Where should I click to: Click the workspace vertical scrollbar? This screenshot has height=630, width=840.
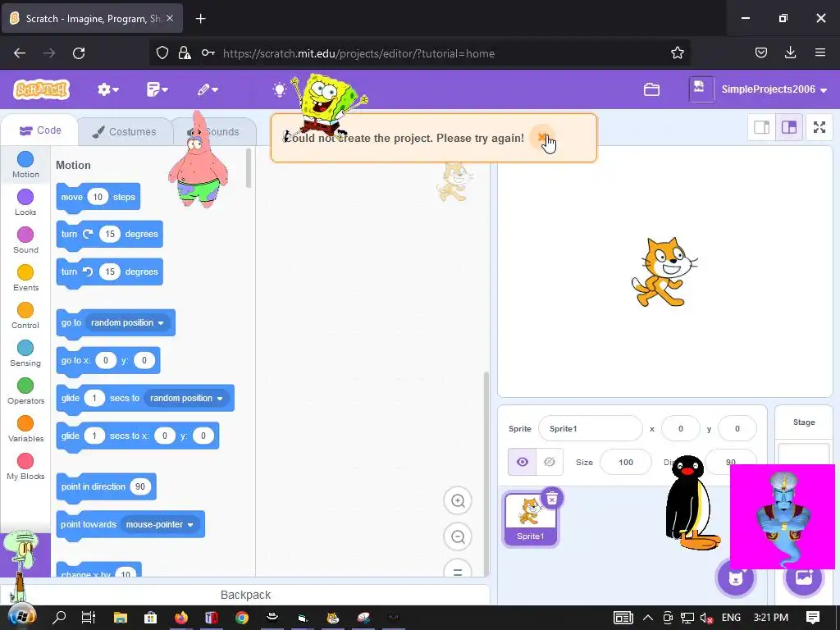pos(486,473)
